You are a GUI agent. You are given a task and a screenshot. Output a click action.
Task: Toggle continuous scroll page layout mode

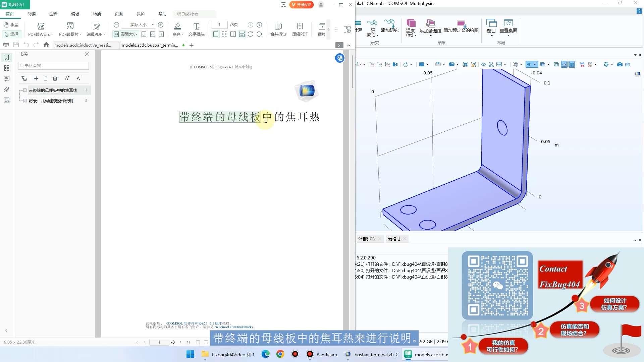tap(241, 34)
